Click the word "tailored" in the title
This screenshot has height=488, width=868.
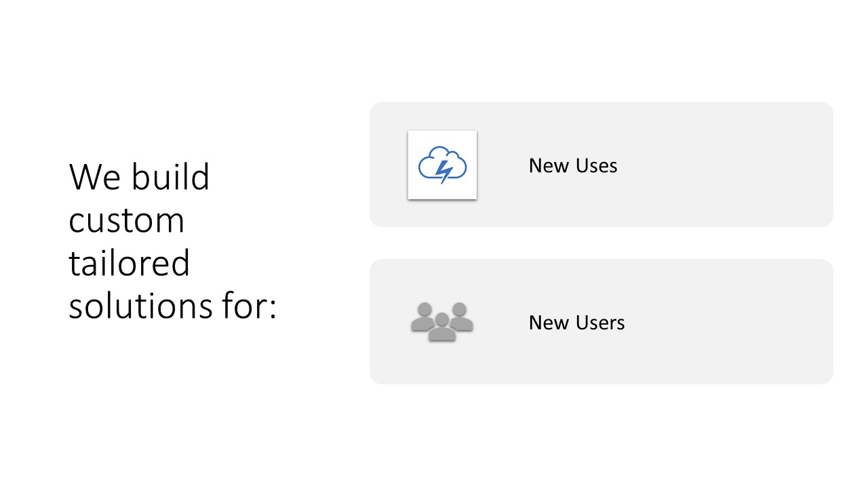pos(129,263)
